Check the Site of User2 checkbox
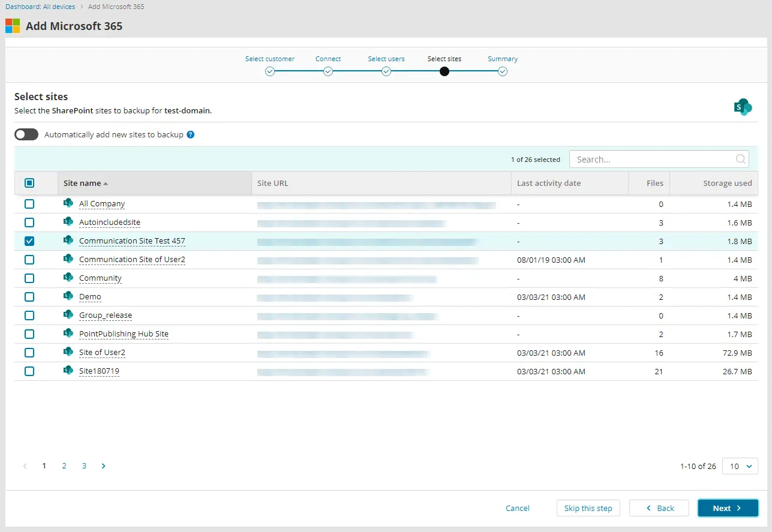This screenshot has width=772, height=532. click(29, 353)
